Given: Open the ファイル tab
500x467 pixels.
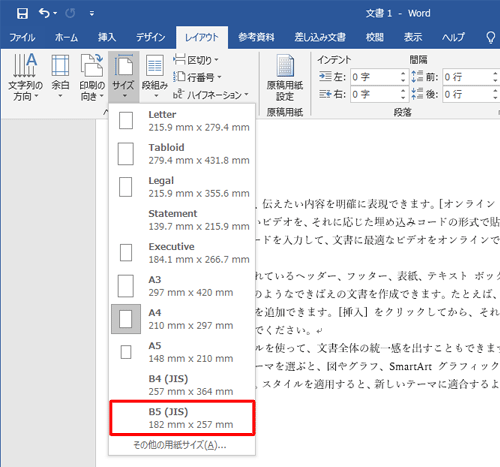Looking at the screenshot, I should (22, 37).
